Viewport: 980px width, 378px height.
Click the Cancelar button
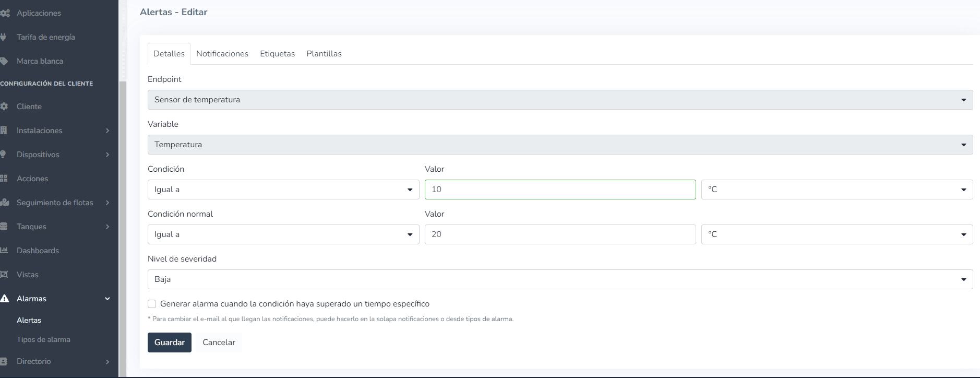coord(219,342)
